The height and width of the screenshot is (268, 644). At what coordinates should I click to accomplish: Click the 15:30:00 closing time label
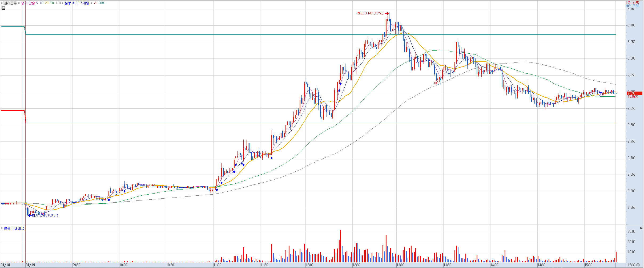(x=634, y=265)
